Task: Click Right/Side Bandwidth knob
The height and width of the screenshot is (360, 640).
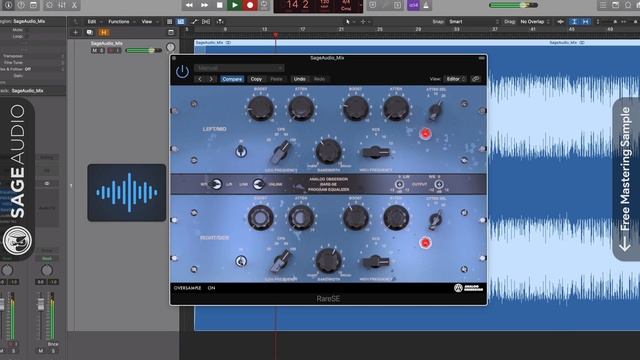Action: [x=328, y=260]
